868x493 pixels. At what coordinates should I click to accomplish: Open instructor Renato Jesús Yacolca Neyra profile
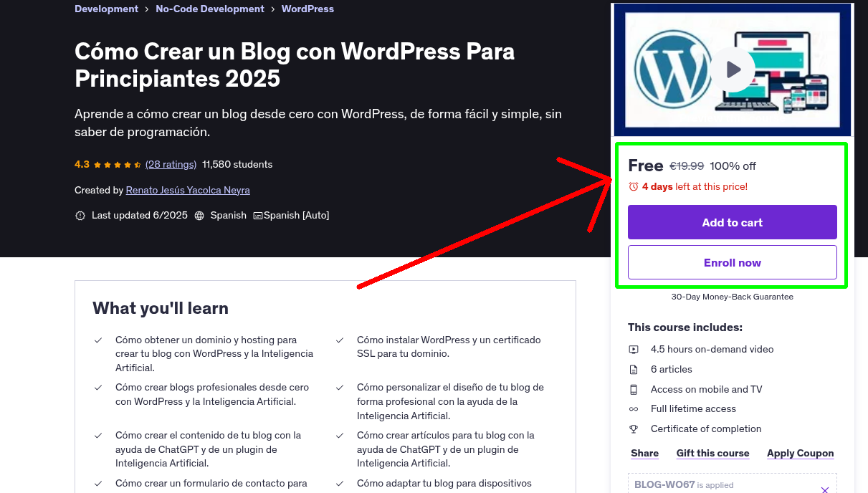[x=188, y=190]
